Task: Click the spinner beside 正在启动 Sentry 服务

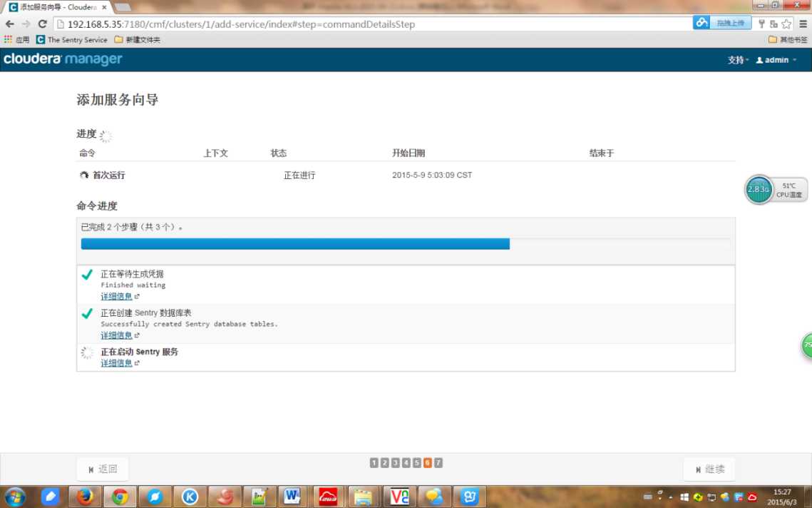Action: [87, 352]
